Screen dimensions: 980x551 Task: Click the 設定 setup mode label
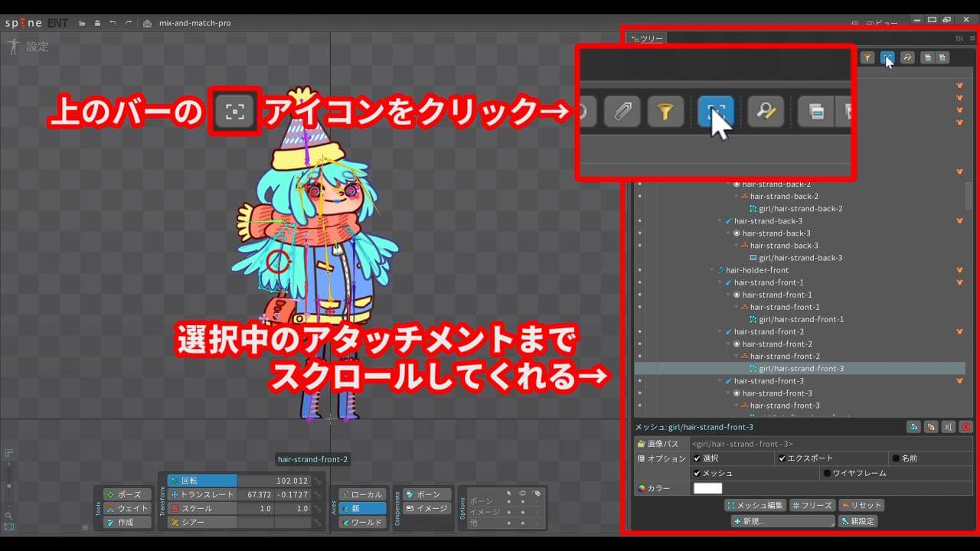click(38, 47)
